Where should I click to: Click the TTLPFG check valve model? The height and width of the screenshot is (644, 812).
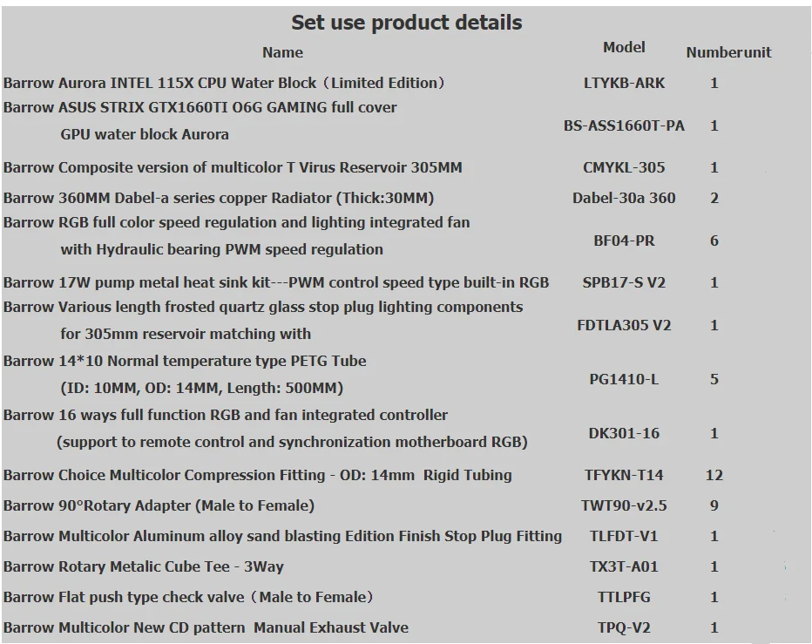pyautogui.click(x=624, y=597)
